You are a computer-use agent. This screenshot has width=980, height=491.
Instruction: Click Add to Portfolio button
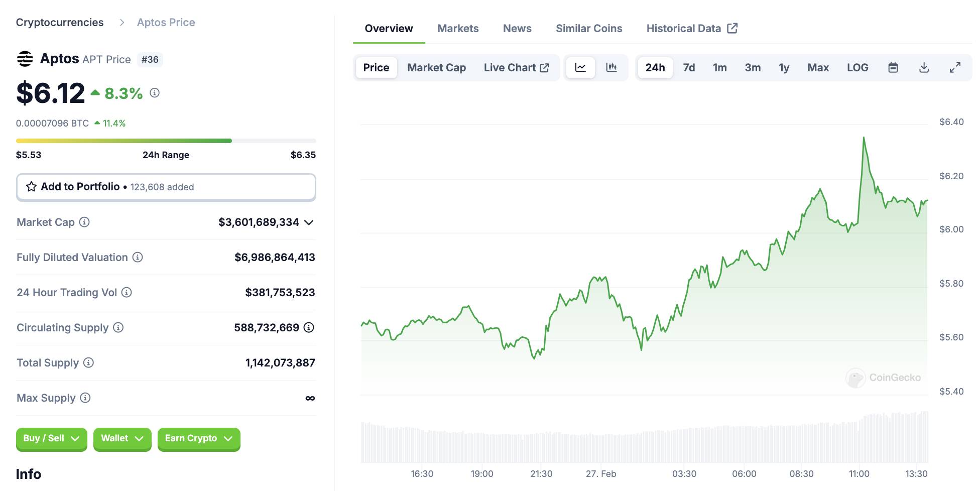coord(166,187)
